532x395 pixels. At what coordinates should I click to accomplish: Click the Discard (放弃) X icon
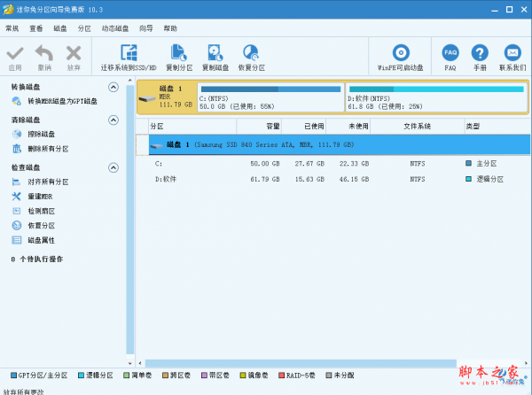[x=74, y=53]
